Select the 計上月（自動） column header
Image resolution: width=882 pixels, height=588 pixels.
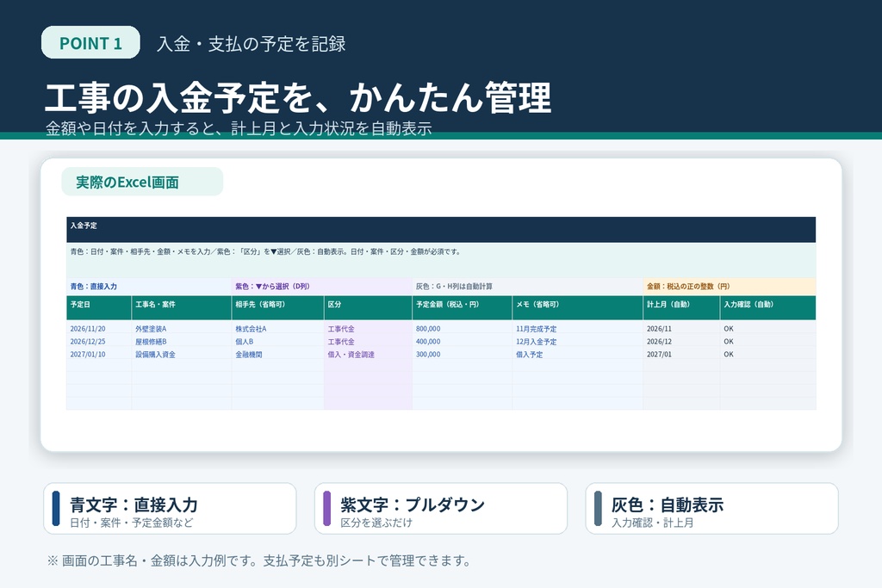pyautogui.click(x=682, y=307)
